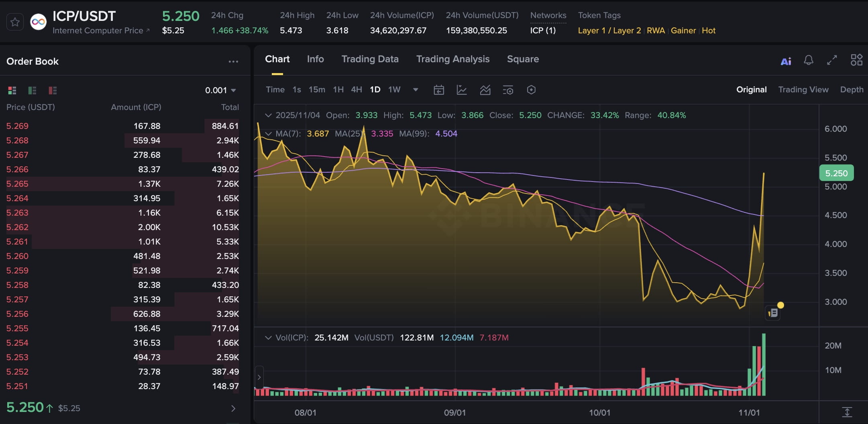Open price alerts via the bell icon
868x424 pixels.
pos(808,60)
